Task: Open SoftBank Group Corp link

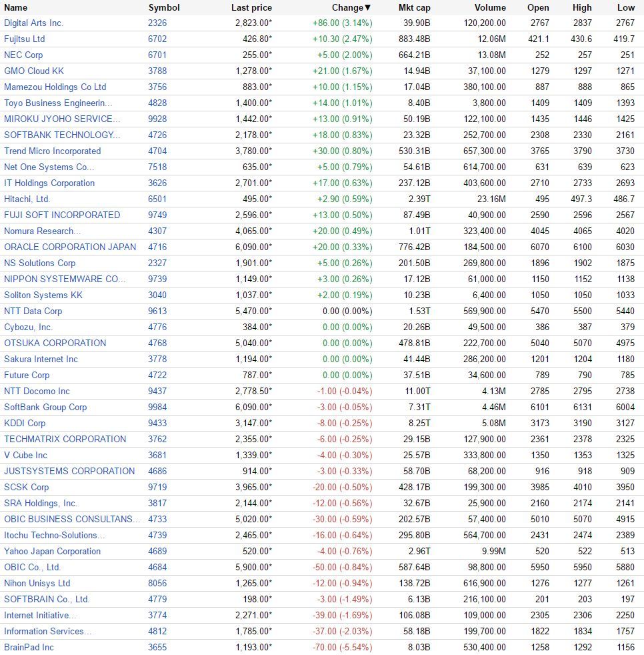Action: point(45,408)
